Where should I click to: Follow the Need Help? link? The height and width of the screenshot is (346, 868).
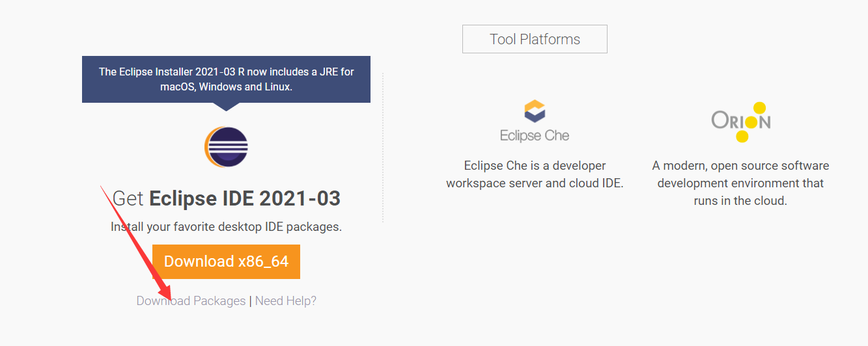[x=285, y=301]
